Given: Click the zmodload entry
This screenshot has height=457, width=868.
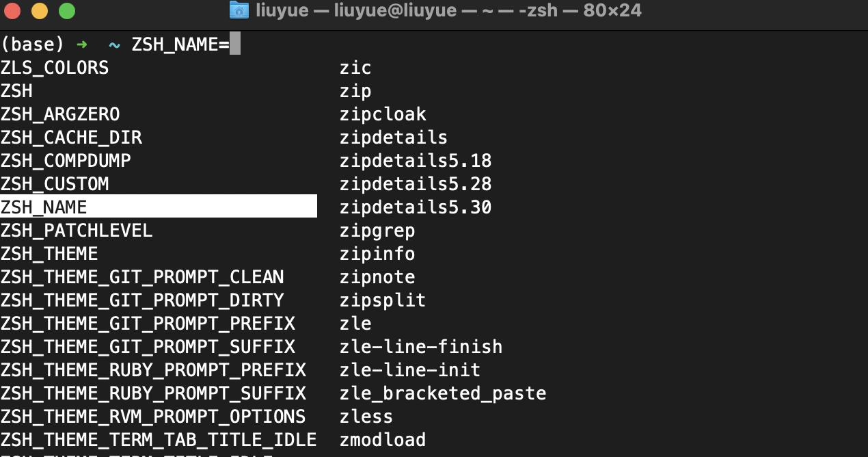Looking at the screenshot, I should click(383, 440).
